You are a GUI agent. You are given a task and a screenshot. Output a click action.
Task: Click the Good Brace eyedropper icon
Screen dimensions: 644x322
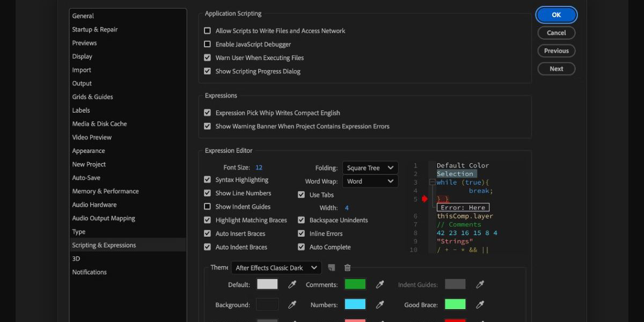[x=480, y=305]
